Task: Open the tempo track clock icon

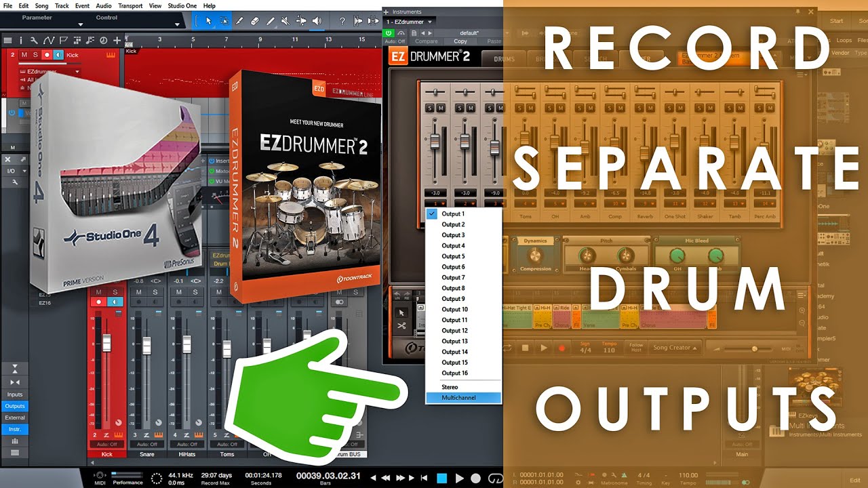Action: [103, 41]
